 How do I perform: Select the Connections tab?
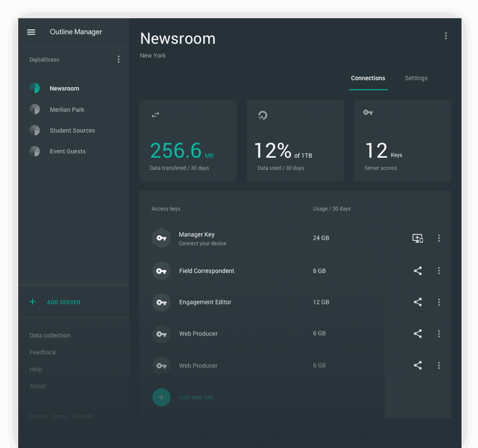368,78
